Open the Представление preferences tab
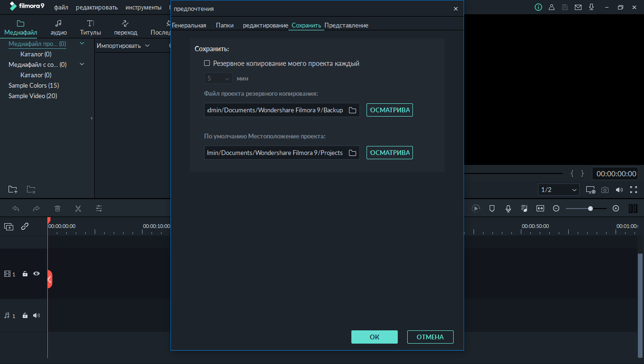The width and height of the screenshot is (644, 364). click(x=346, y=26)
